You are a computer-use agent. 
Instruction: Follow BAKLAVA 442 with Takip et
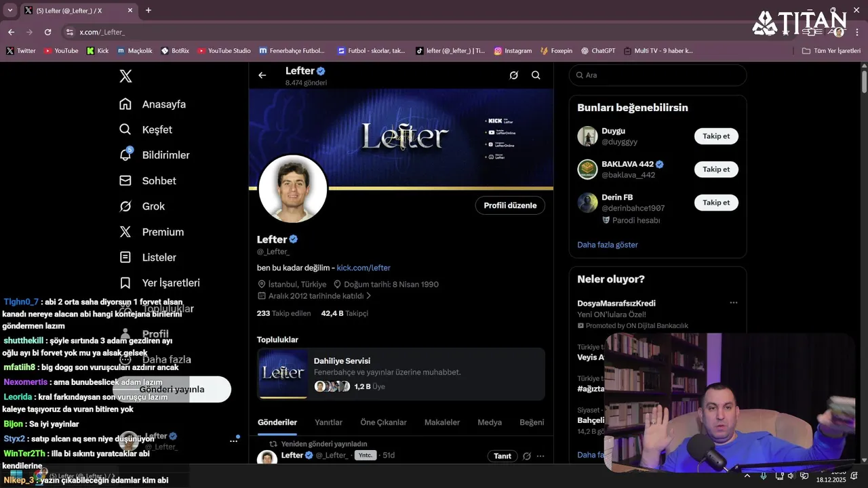click(716, 169)
